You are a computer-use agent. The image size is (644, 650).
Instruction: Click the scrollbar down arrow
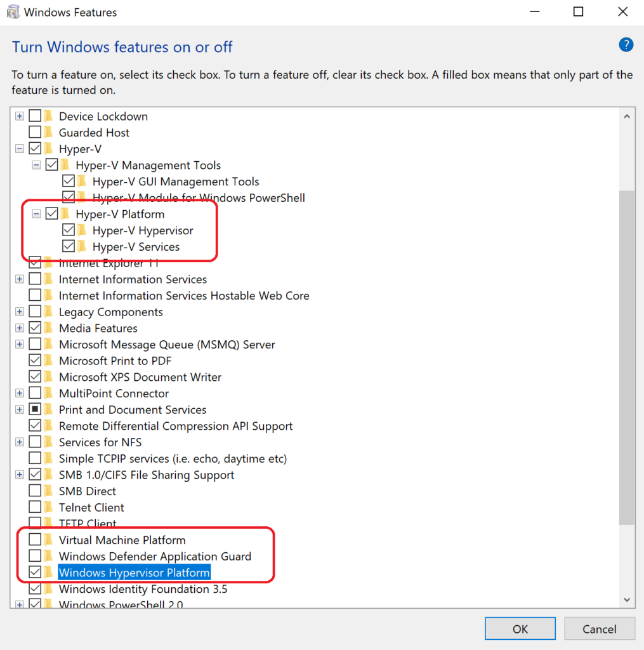(x=627, y=598)
